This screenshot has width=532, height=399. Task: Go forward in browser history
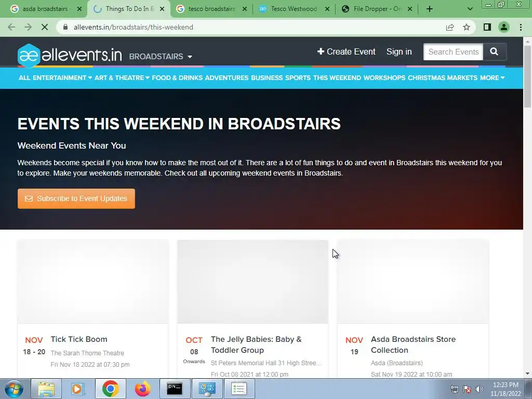coord(28,27)
